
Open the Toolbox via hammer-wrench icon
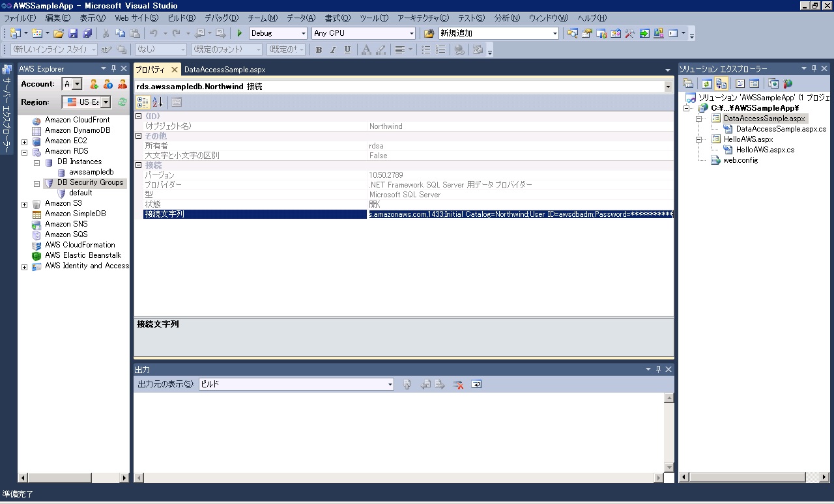coord(630,33)
